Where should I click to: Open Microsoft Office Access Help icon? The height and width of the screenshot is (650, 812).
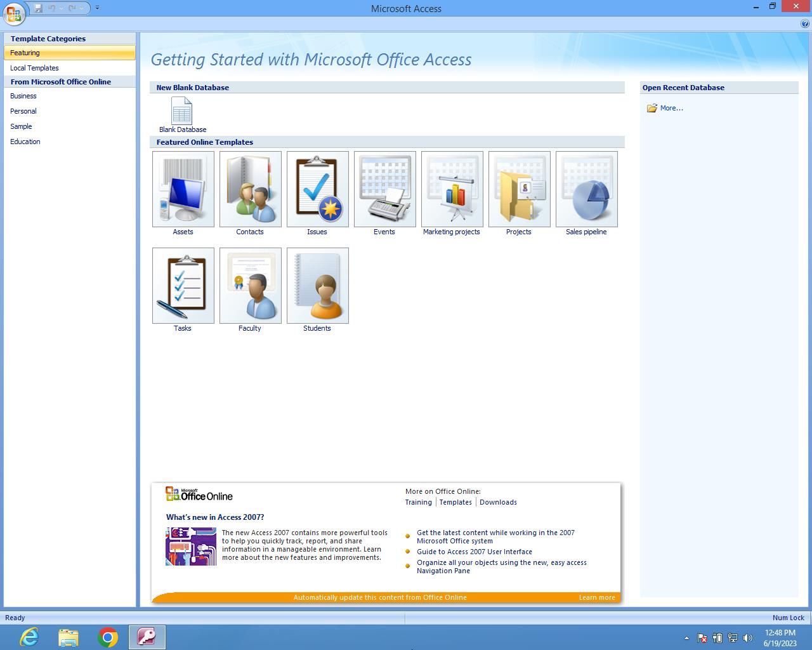click(x=805, y=23)
